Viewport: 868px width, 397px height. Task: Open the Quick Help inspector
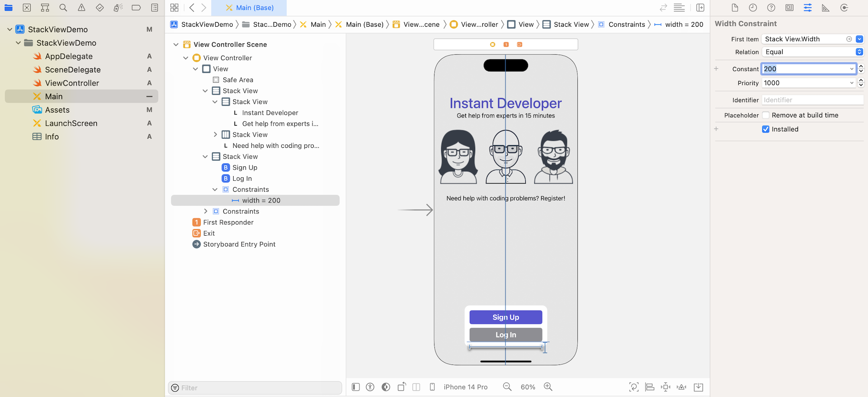771,8
